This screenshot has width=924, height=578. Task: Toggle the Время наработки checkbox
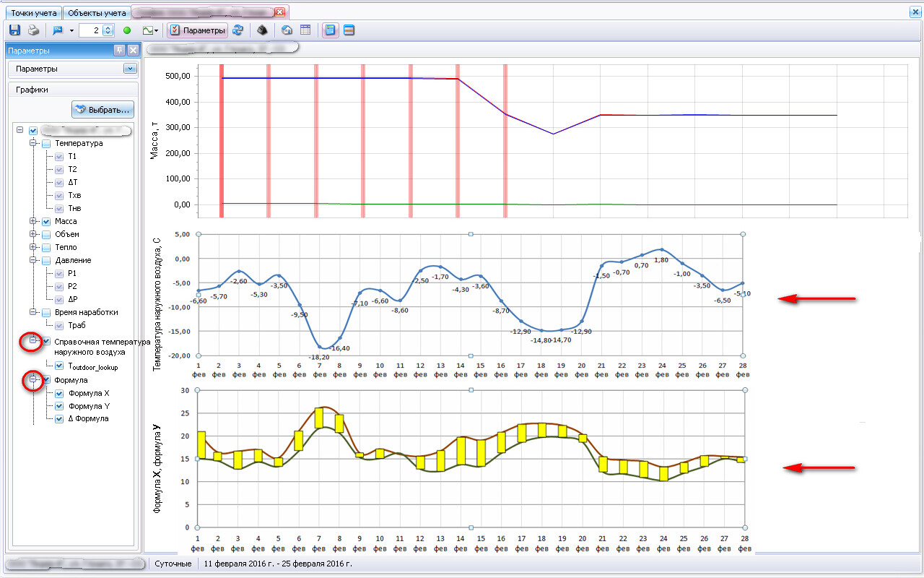coord(46,312)
